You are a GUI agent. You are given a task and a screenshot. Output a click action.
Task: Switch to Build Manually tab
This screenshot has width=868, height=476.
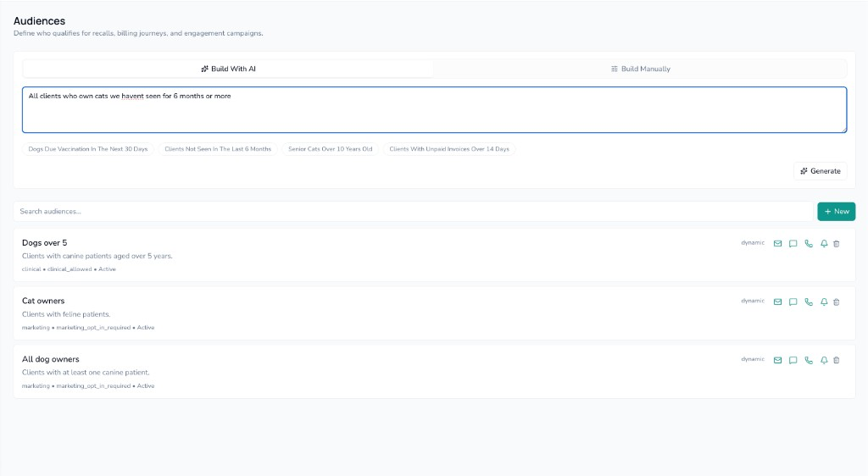pyautogui.click(x=640, y=69)
